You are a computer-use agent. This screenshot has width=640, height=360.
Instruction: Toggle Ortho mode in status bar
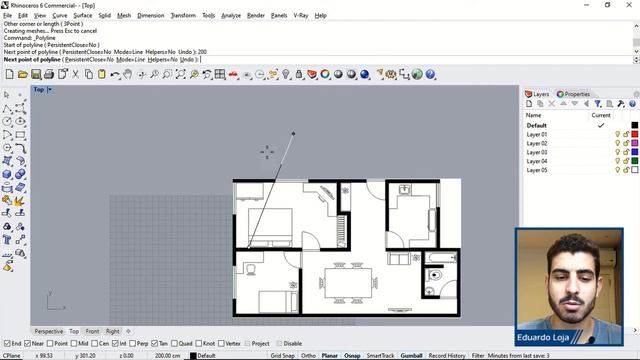tap(309, 356)
